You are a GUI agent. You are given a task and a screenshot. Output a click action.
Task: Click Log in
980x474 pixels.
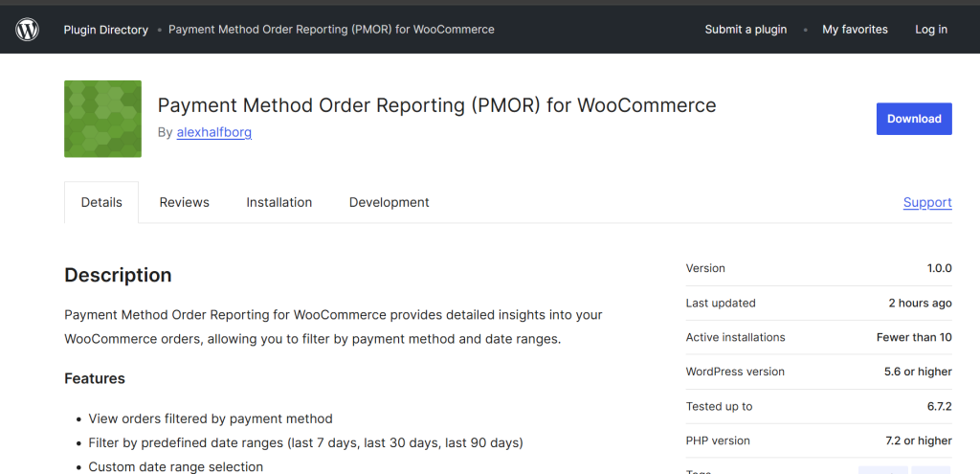931,30
